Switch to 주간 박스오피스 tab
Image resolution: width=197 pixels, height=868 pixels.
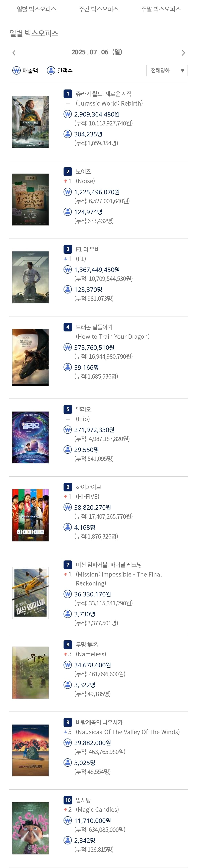pyautogui.click(x=99, y=9)
